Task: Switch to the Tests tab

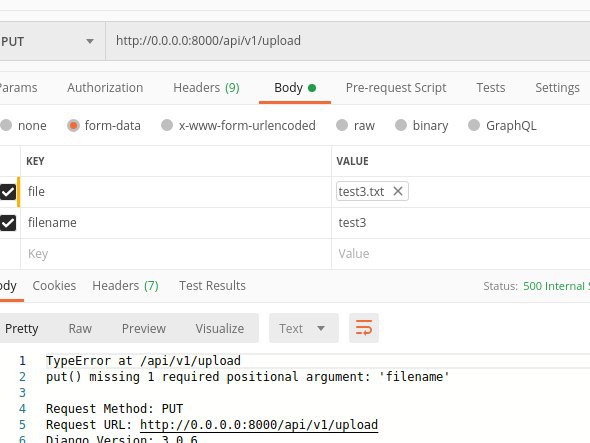Action: pos(491,88)
